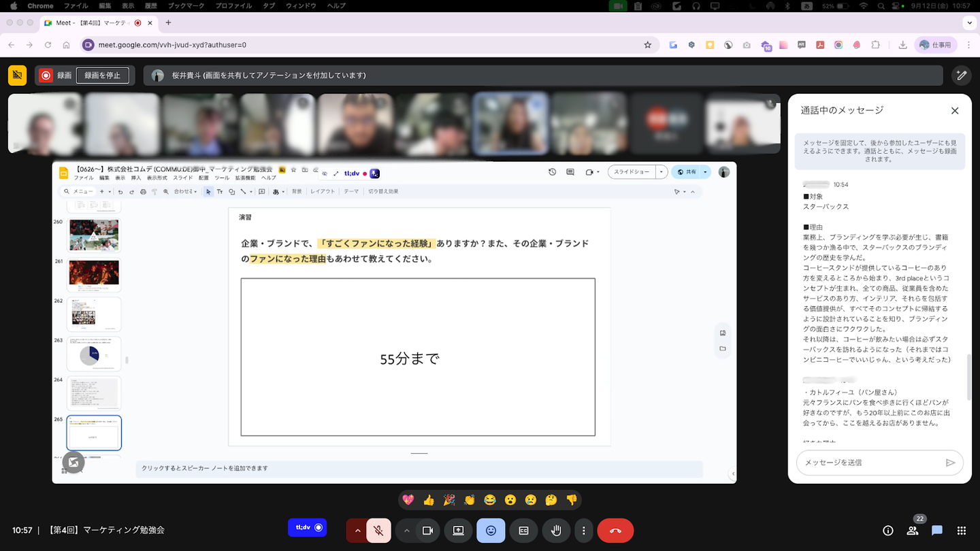Open more options three-dot menu
This screenshot has height=551, width=980.
coord(583,531)
